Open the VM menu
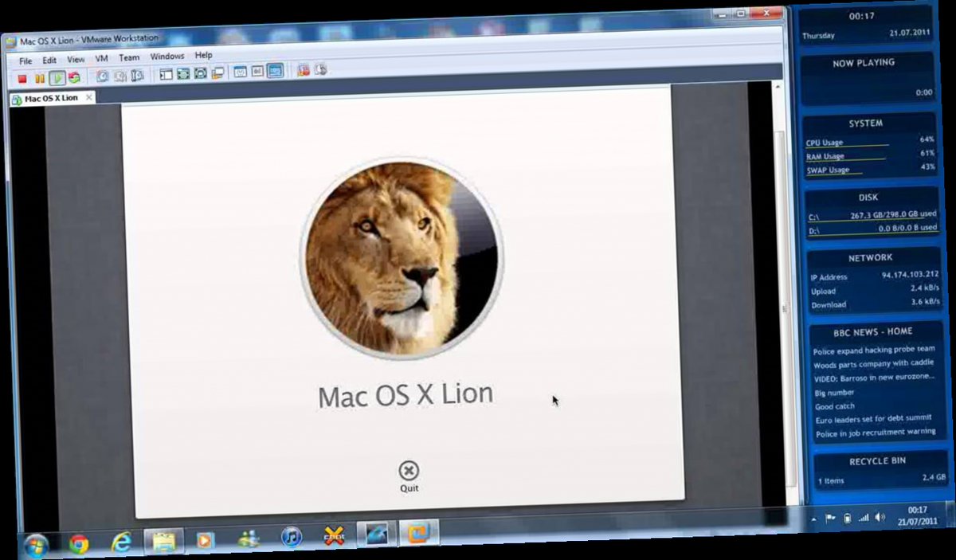The width and height of the screenshot is (956, 560). tap(101, 58)
